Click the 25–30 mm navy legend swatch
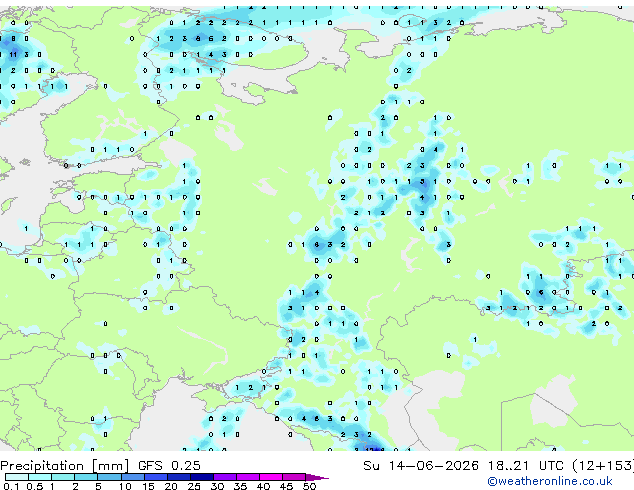634x490 pixels. pos(202,477)
